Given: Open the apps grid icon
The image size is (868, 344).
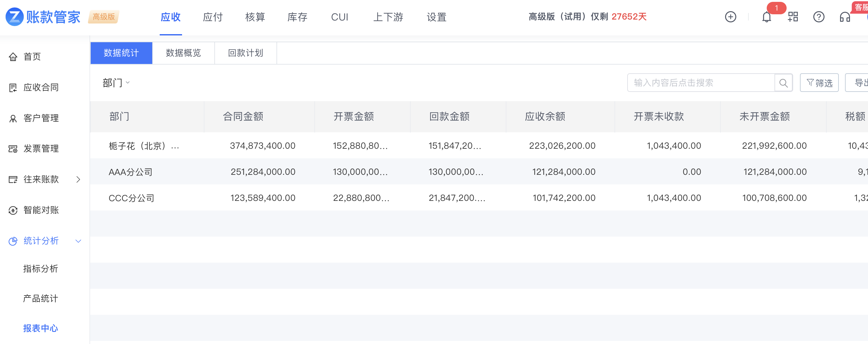Looking at the screenshot, I should [793, 17].
